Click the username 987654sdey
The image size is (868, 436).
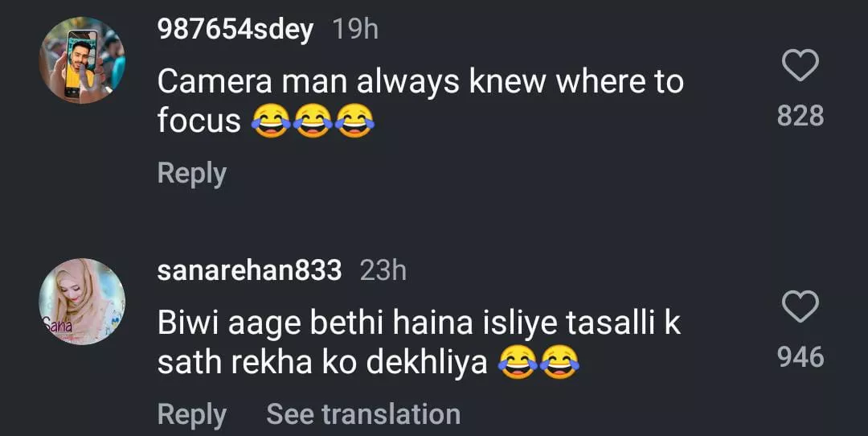pyautogui.click(x=235, y=31)
